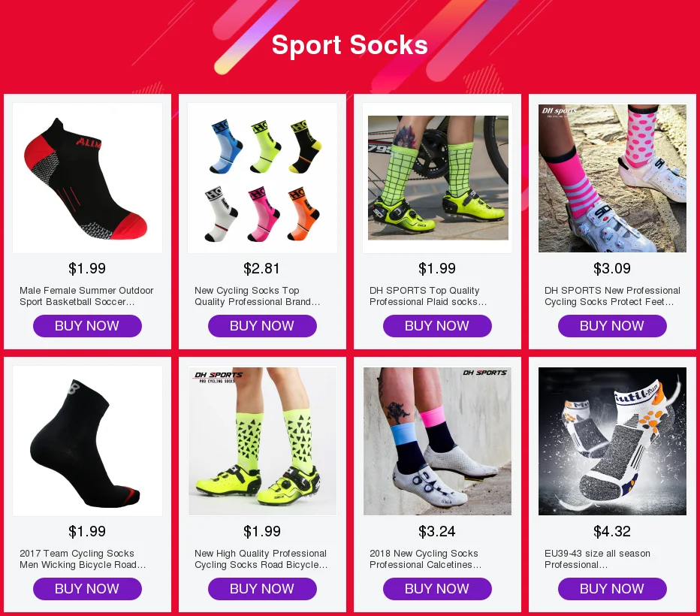This screenshot has height=616, width=700.
Task: Open the six-color cycling socks image
Action: [x=263, y=178]
